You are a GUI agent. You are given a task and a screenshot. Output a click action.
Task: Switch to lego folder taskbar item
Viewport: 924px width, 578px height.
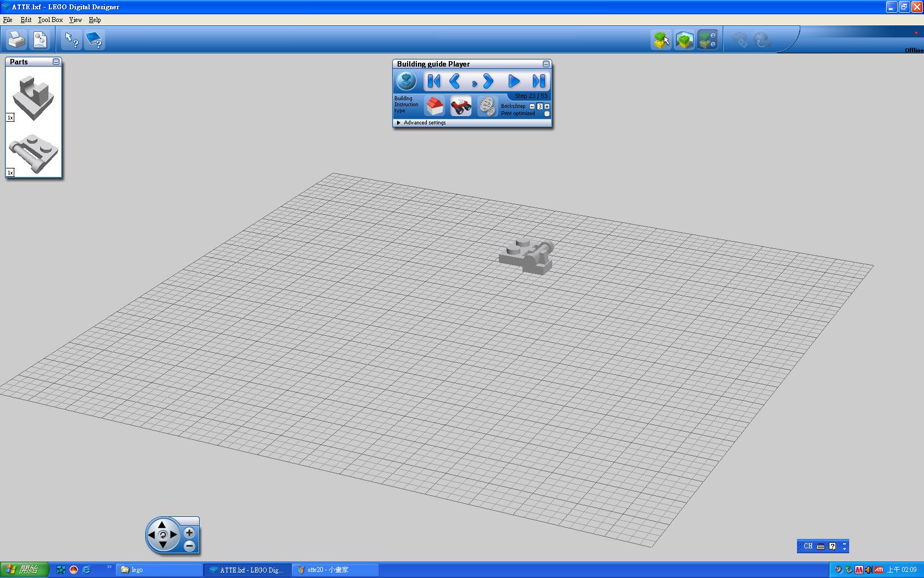tap(159, 570)
